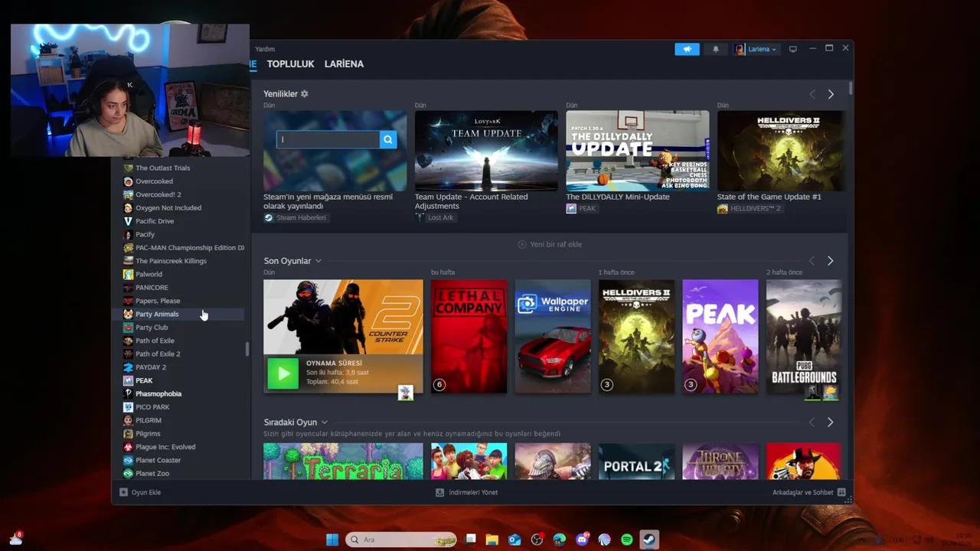
Task: Open Outlook from the taskbar
Action: click(x=514, y=540)
